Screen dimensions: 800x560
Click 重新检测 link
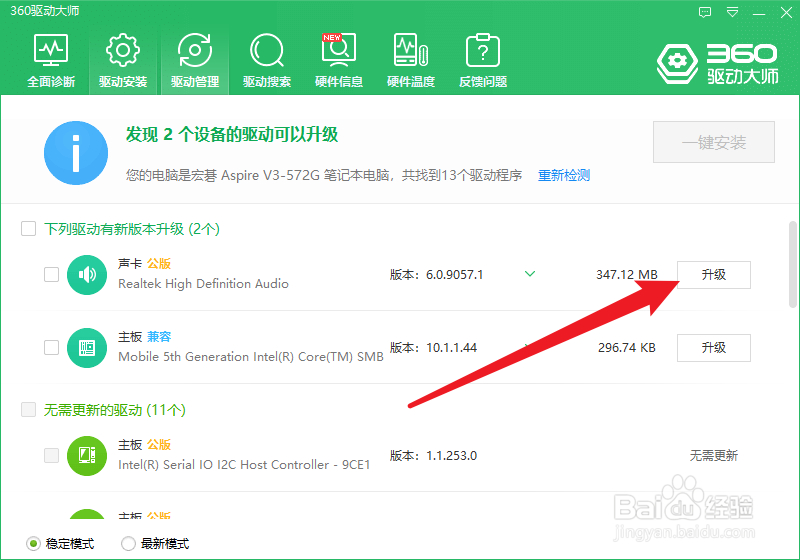coord(564,175)
